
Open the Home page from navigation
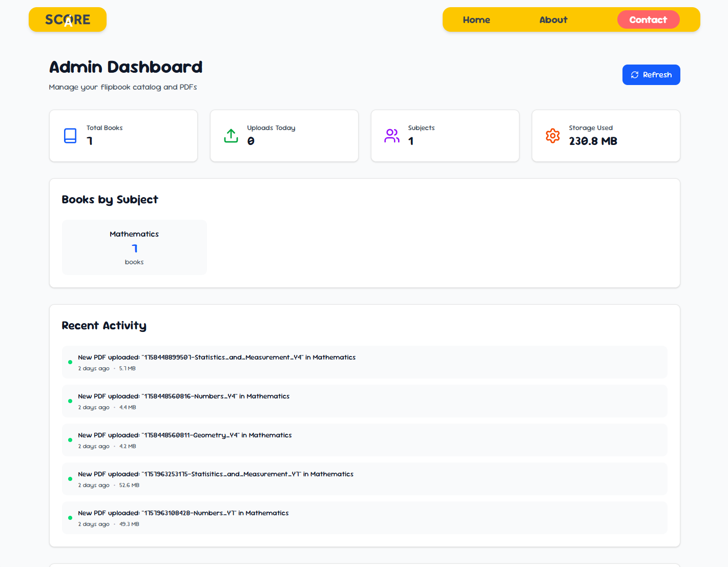point(476,20)
